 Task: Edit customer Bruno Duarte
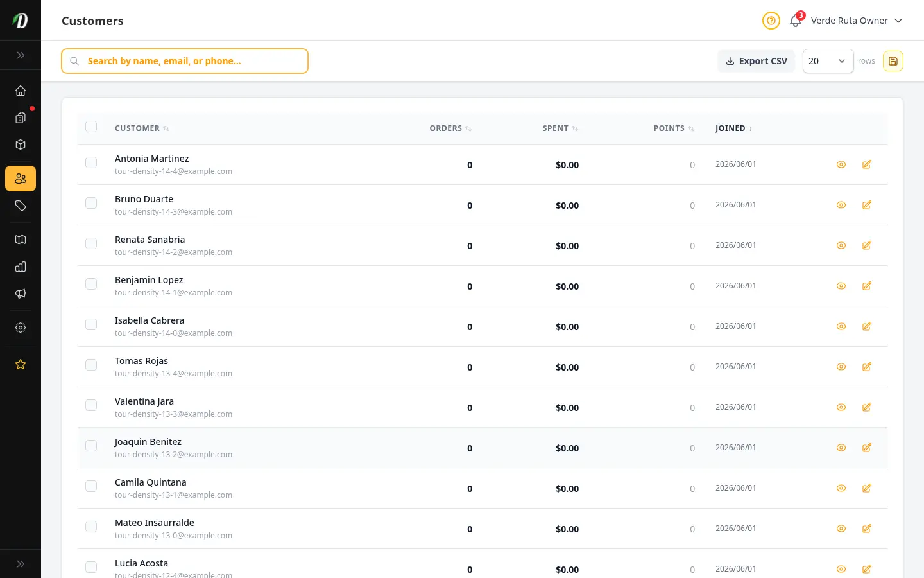click(867, 205)
